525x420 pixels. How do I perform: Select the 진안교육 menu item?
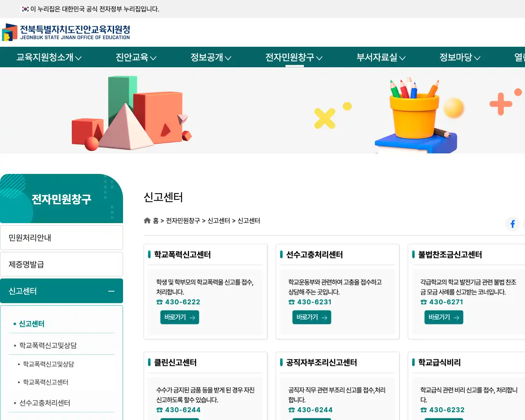(135, 57)
